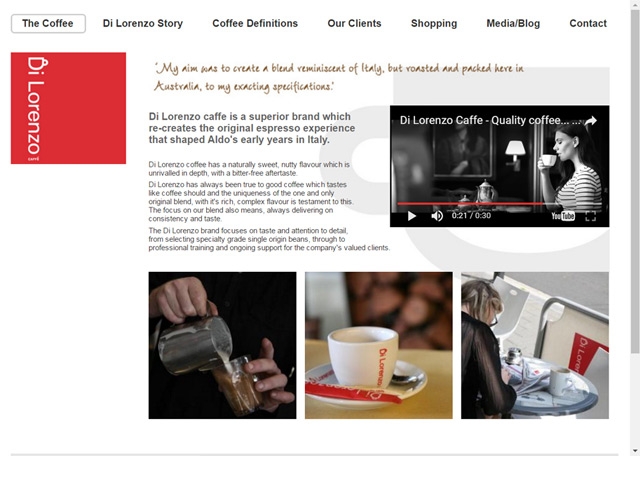
Task: Click the vertical scrollbar thumb
Action: (635, 182)
